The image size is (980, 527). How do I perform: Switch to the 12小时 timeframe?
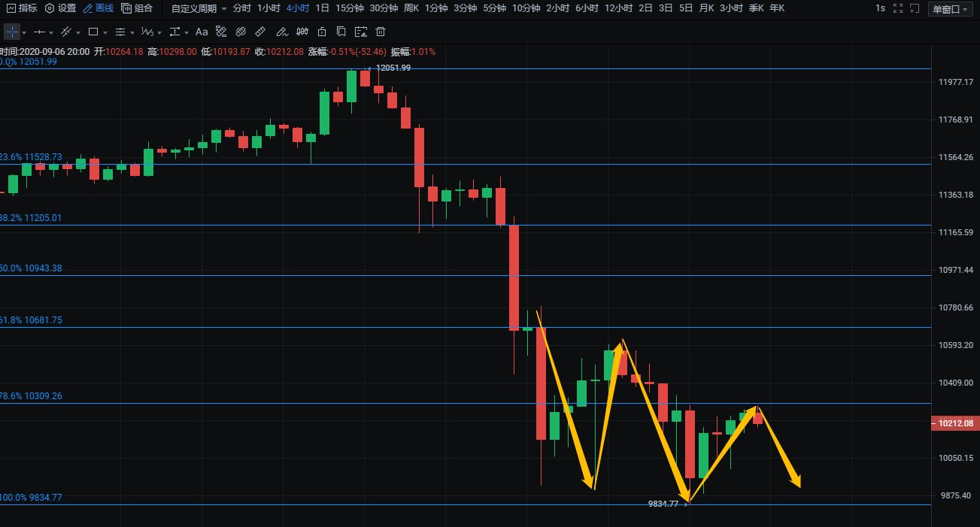(618, 8)
